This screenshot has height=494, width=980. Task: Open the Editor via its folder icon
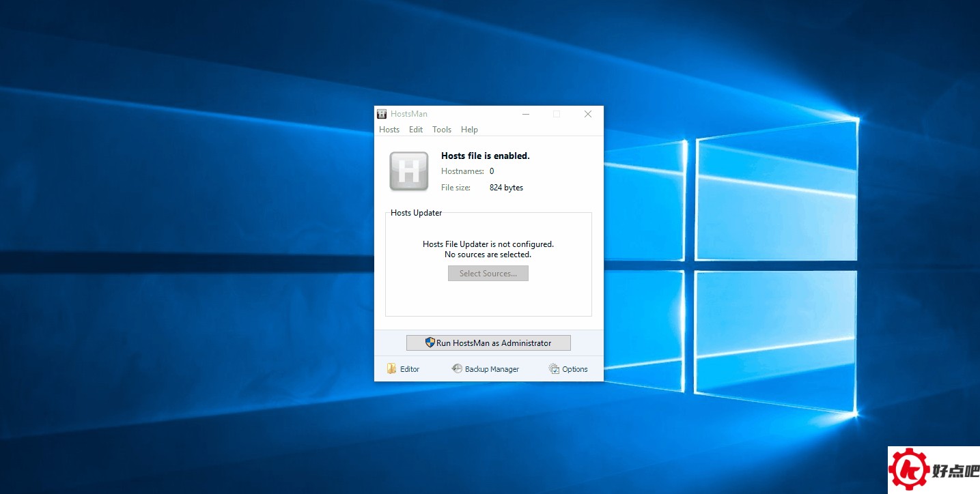click(392, 369)
